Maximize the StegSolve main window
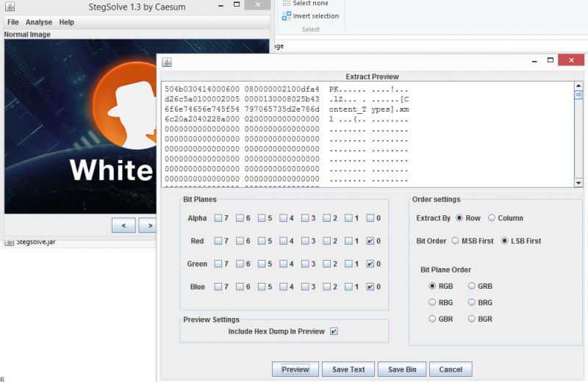Screen dimensions: 588x382 click(236, 4)
